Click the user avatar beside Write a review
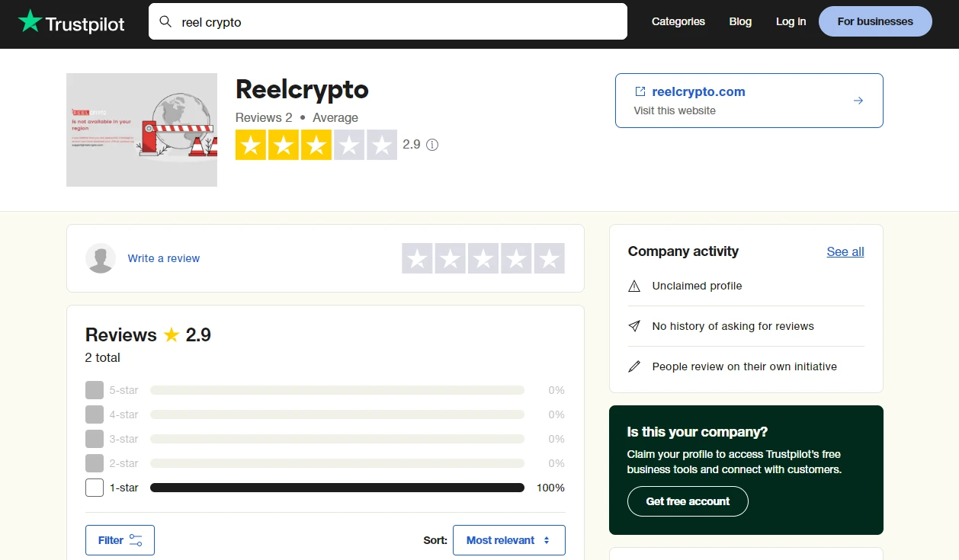This screenshot has width=959, height=560. coord(100,258)
